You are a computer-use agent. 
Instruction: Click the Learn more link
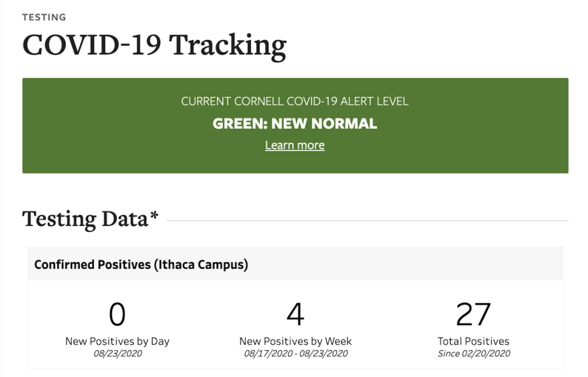point(295,145)
